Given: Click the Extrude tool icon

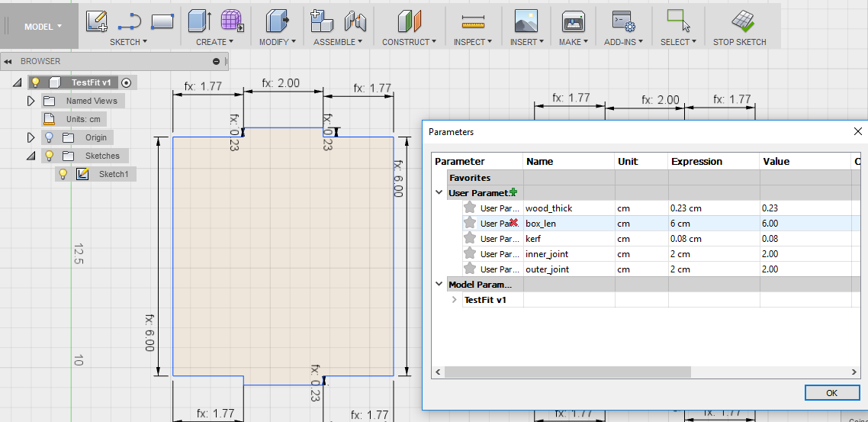Looking at the screenshot, I should click(x=200, y=21).
